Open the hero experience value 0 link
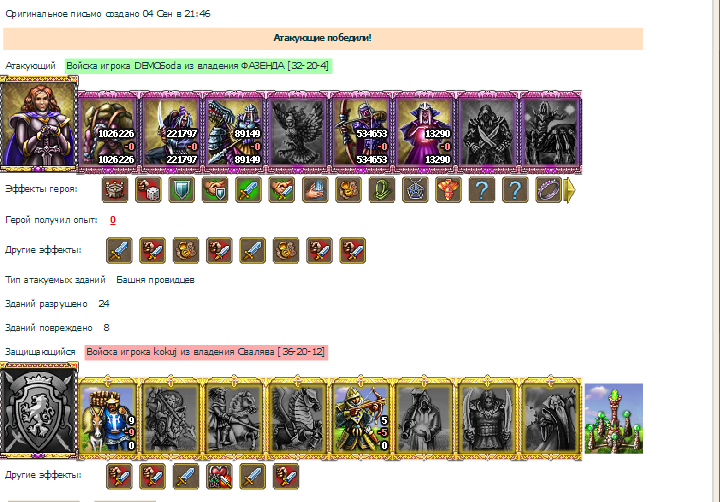Screen dimensions: 720x502 click(x=112, y=220)
